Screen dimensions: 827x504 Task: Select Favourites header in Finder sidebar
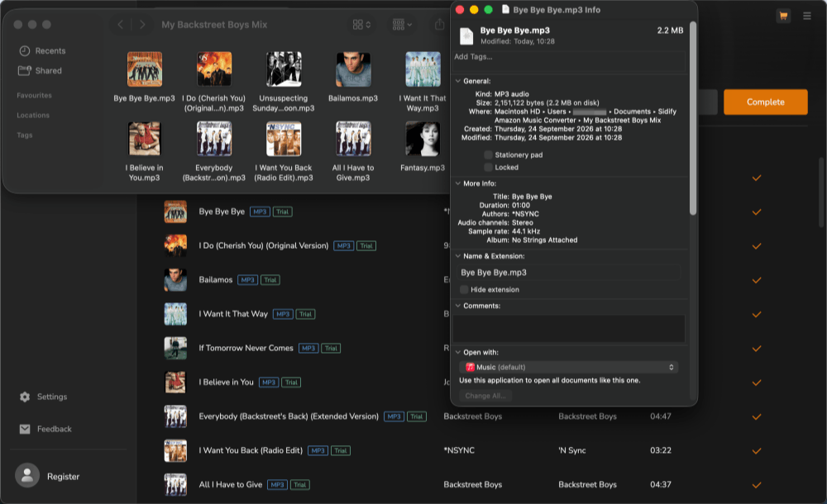[x=34, y=95]
